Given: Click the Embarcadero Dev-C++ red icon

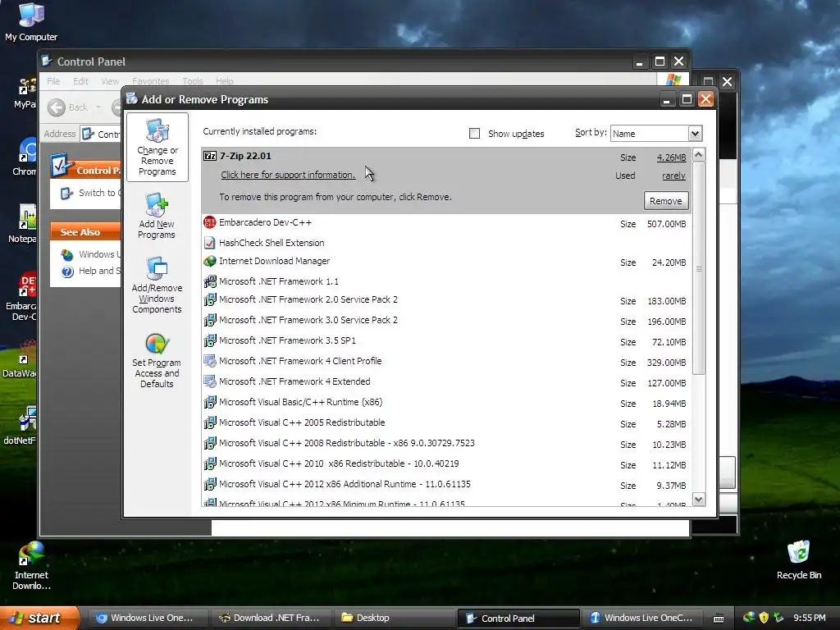Looking at the screenshot, I should 210,222.
